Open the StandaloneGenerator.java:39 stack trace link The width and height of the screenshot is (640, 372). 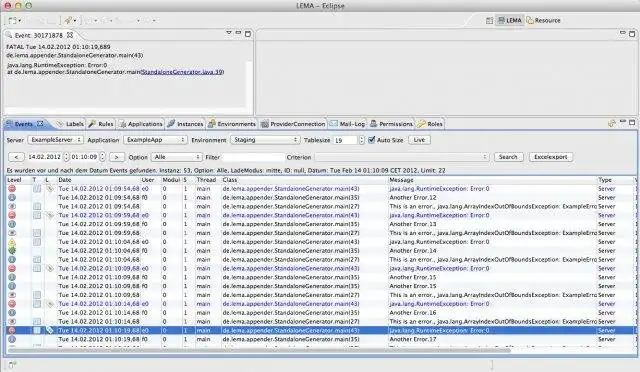point(182,72)
